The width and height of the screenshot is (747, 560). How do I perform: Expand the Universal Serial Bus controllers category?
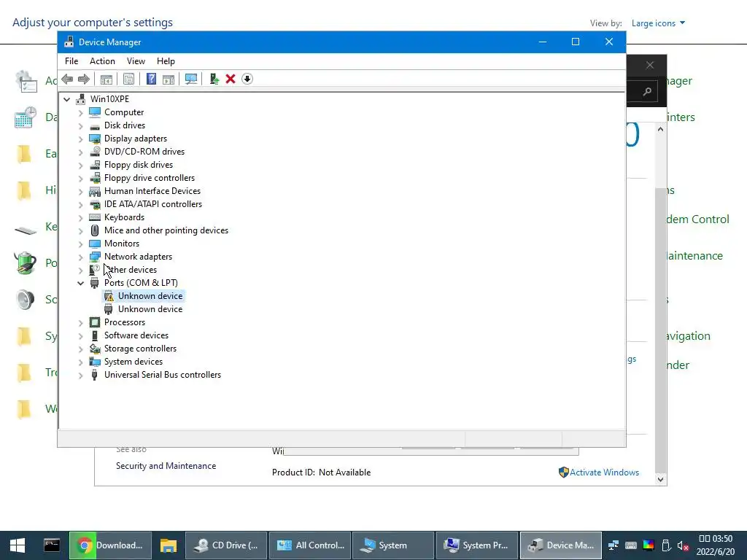pos(80,376)
